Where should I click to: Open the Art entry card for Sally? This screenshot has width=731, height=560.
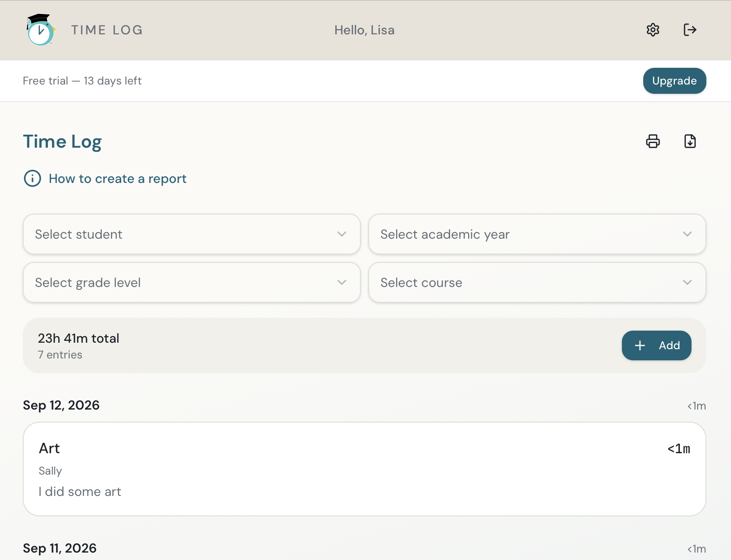pyautogui.click(x=365, y=469)
